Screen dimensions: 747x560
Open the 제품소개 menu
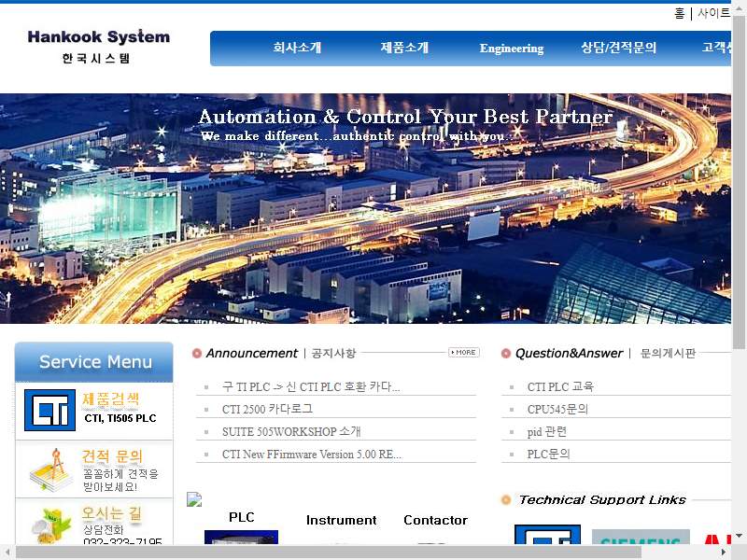click(x=404, y=48)
